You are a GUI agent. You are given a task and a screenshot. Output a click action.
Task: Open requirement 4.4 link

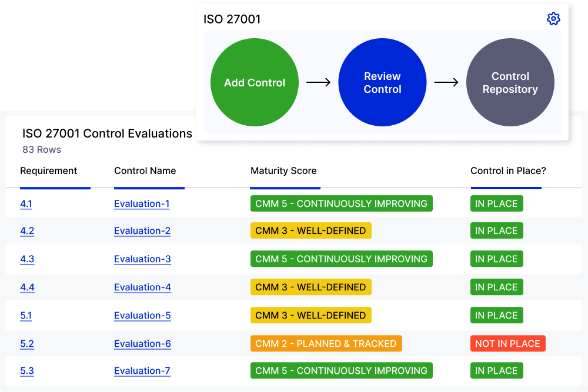(x=27, y=287)
